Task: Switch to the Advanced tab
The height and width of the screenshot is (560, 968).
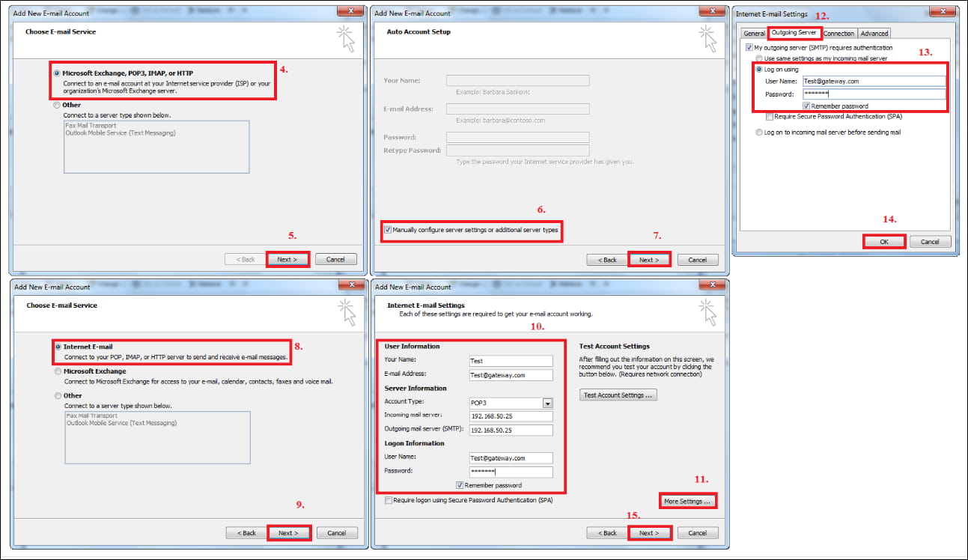Action: [874, 33]
